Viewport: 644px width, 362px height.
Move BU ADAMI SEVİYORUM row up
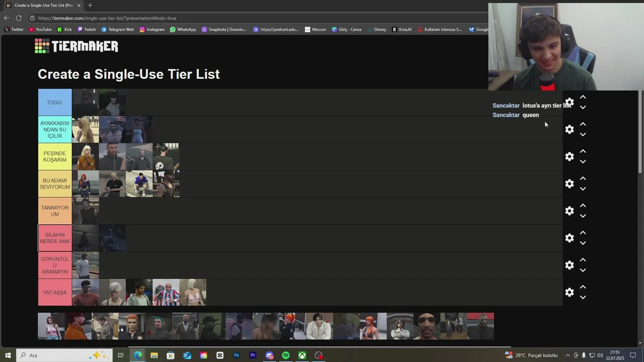pos(583,178)
